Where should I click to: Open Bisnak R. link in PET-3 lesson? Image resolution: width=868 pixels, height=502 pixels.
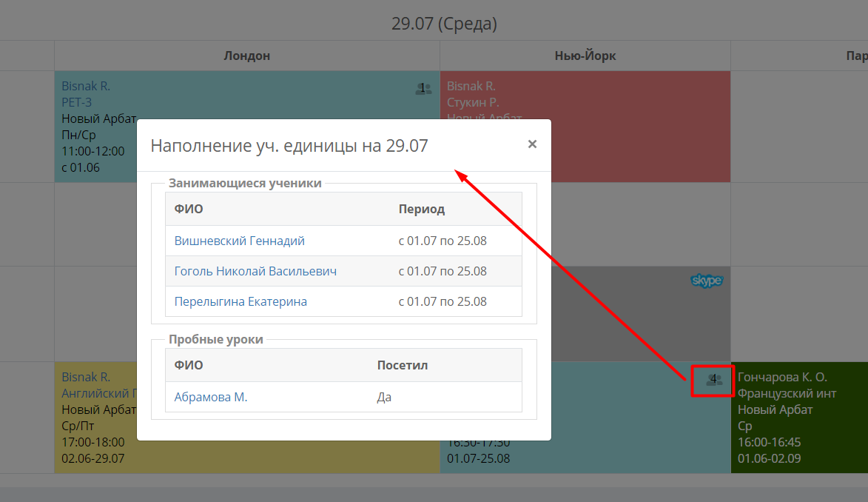(86, 87)
